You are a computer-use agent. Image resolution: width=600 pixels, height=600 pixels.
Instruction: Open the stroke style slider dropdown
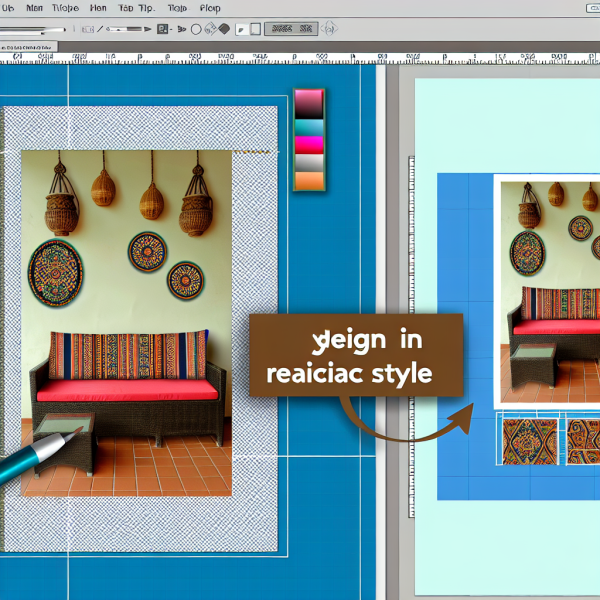[x=128, y=30]
